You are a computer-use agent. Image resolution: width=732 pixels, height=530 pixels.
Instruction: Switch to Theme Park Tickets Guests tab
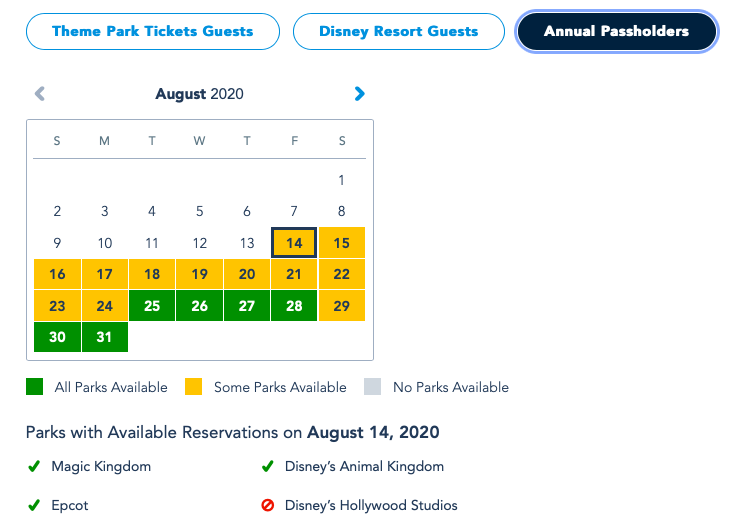point(152,32)
